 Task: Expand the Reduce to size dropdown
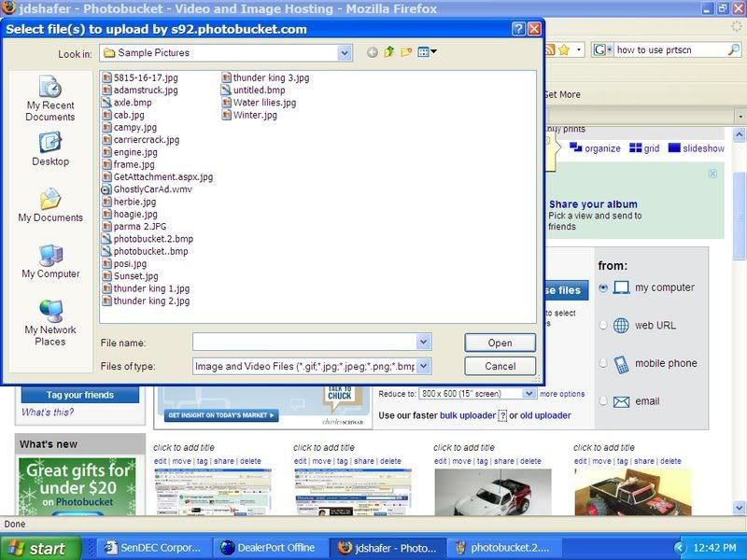[529, 394]
